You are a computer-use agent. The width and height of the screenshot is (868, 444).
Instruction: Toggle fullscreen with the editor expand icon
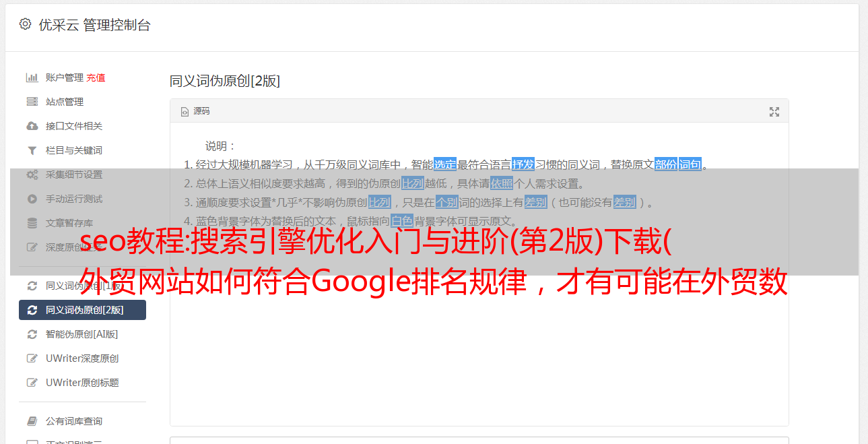[774, 112]
